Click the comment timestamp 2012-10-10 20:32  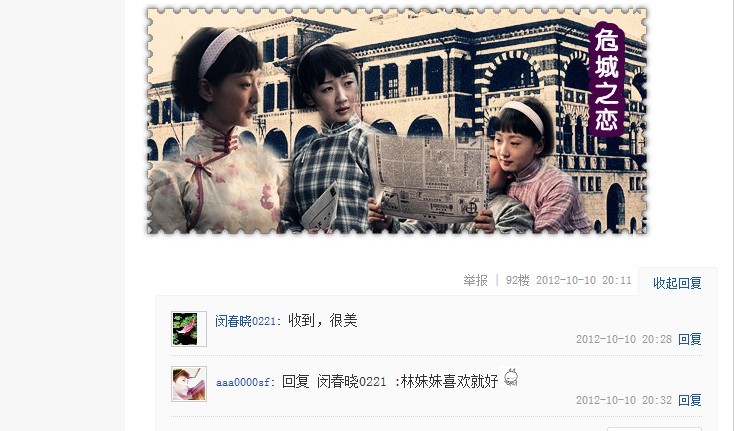[x=624, y=400]
